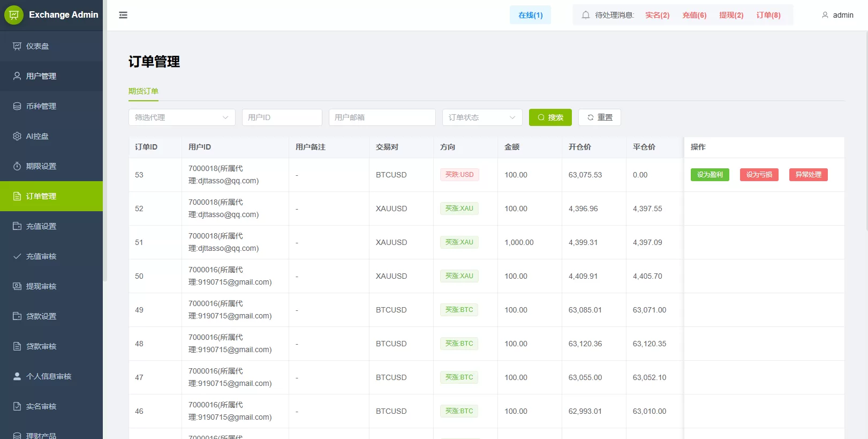Image resolution: width=868 pixels, height=439 pixels.
Task: Open pending 订单(8) notifications
Action: pos(768,15)
